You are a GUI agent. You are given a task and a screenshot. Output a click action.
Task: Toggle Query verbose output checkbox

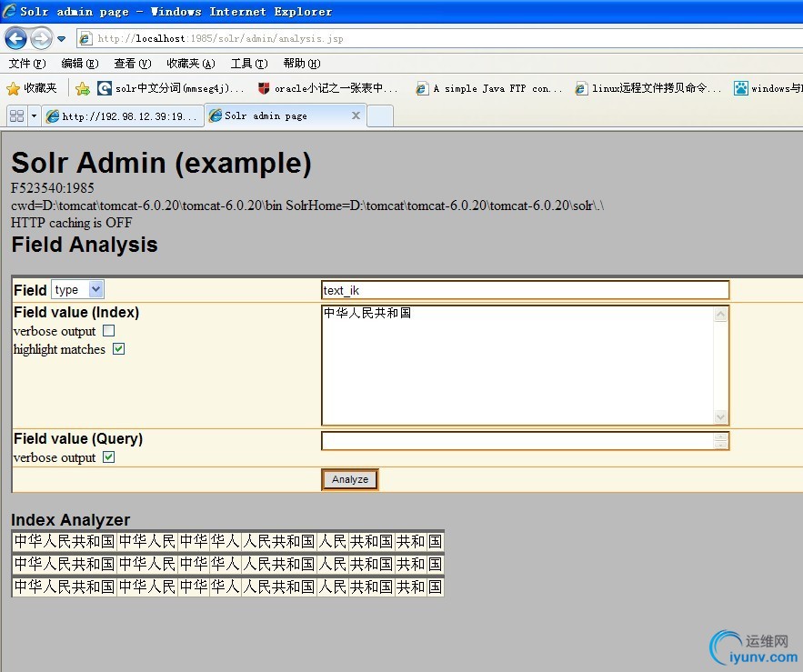pyautogui.click(x=108, y=456)
